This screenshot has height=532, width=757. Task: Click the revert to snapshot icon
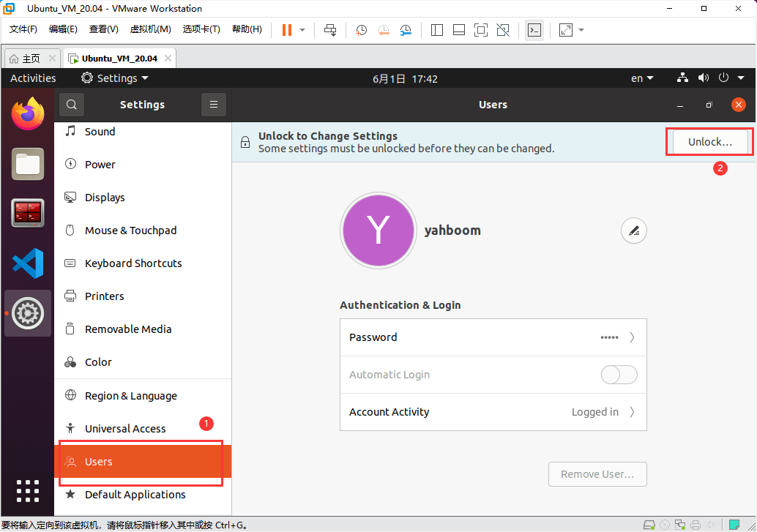click(384, 30)
